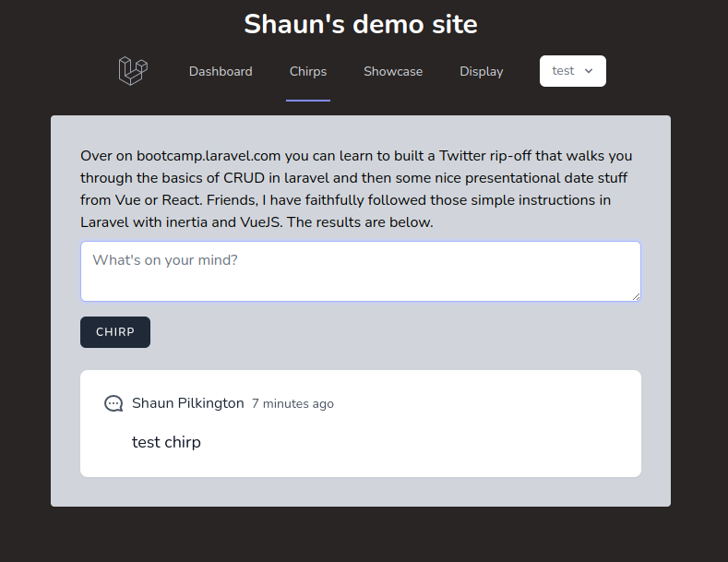The height and width of the screenshot is (562, 728).
Task: Click the Shaun Pilkington author name
Action: click(188, 403)
